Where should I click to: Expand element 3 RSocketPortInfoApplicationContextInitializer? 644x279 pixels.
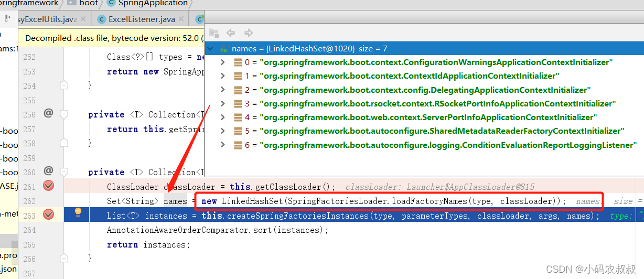223,104
